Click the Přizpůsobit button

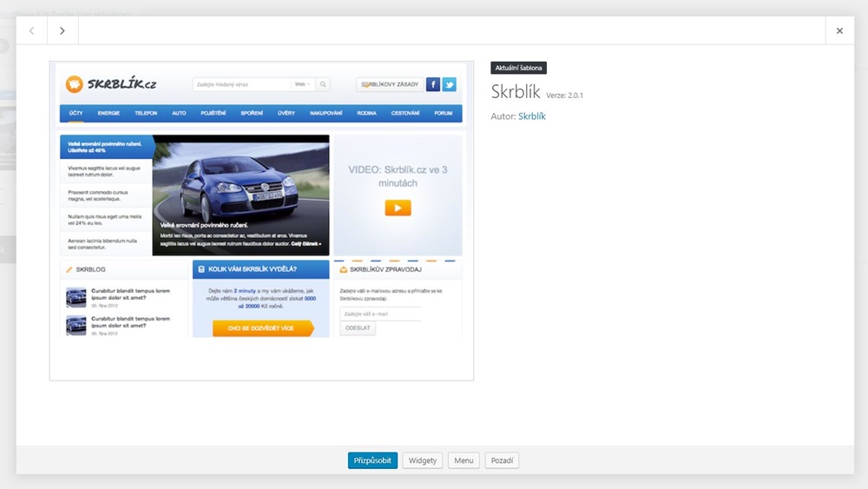(x=372, y=460)
